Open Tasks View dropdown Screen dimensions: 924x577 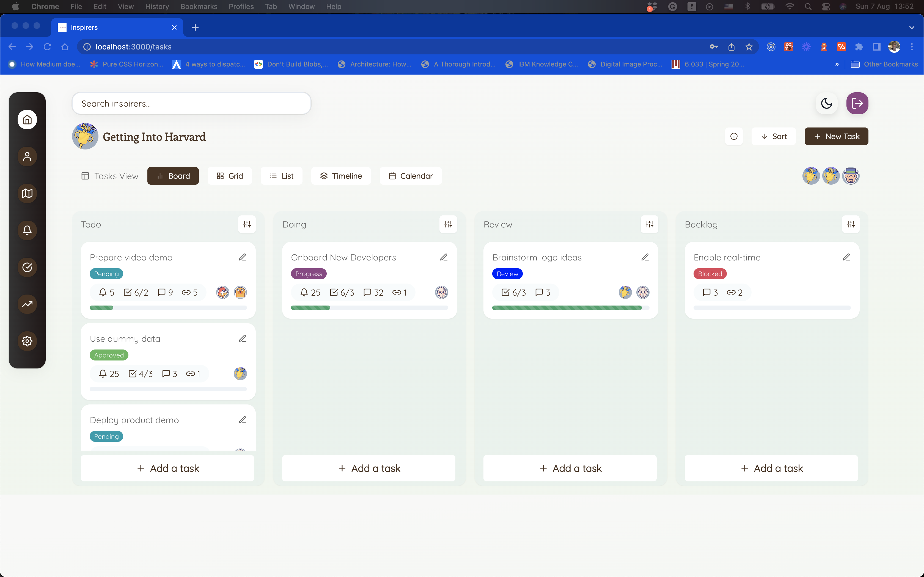(x=109, y=176)
